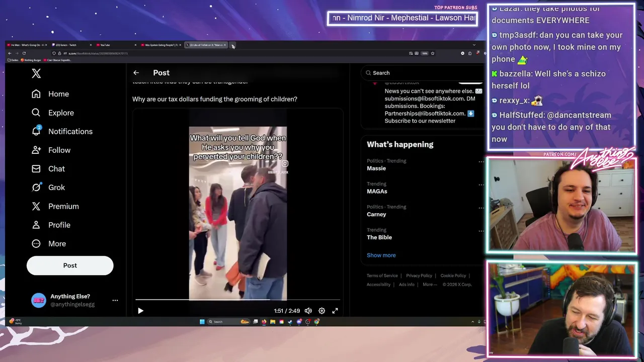The height and width of the screenshot is (362, 644).
Task: Play the video
Action: 140,311
